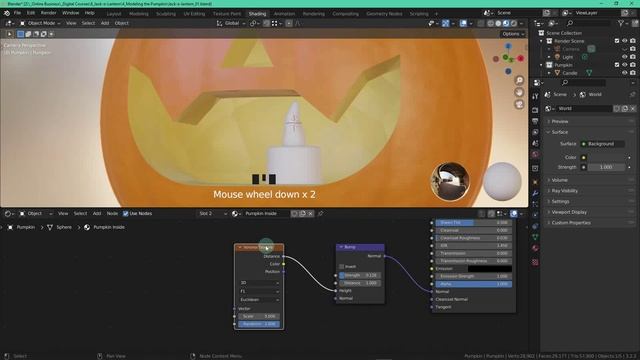Open the Tool tab in Properties editor

535,96
